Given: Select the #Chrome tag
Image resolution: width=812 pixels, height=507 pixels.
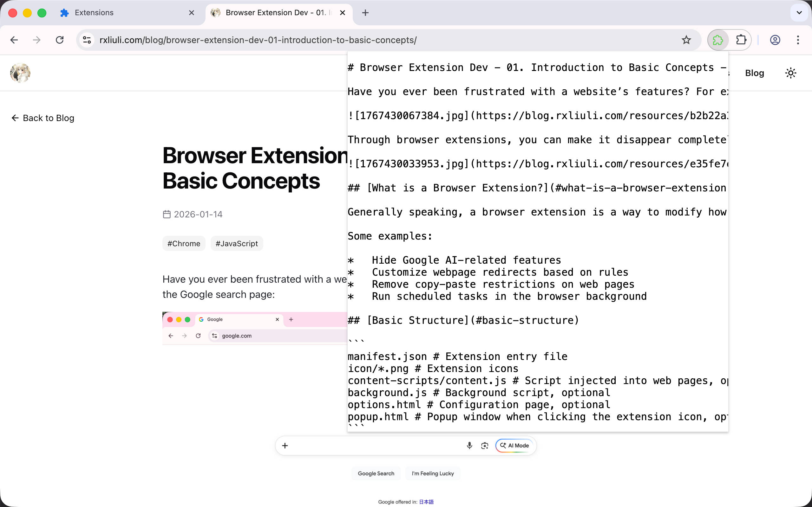Looking at the screenshot, I should (184, 243).
